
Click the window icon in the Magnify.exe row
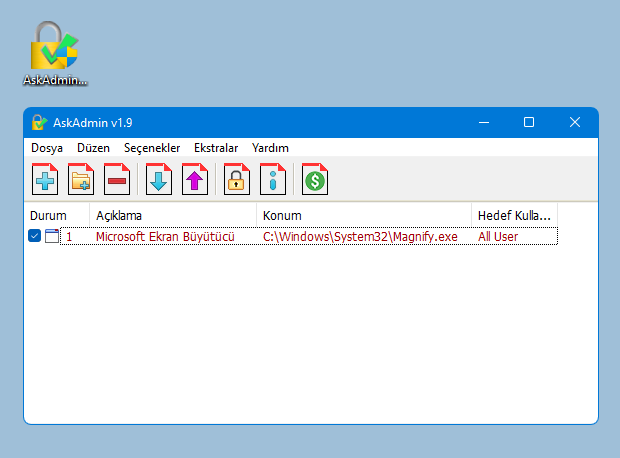pyautogui.click(x=52, y=236)
